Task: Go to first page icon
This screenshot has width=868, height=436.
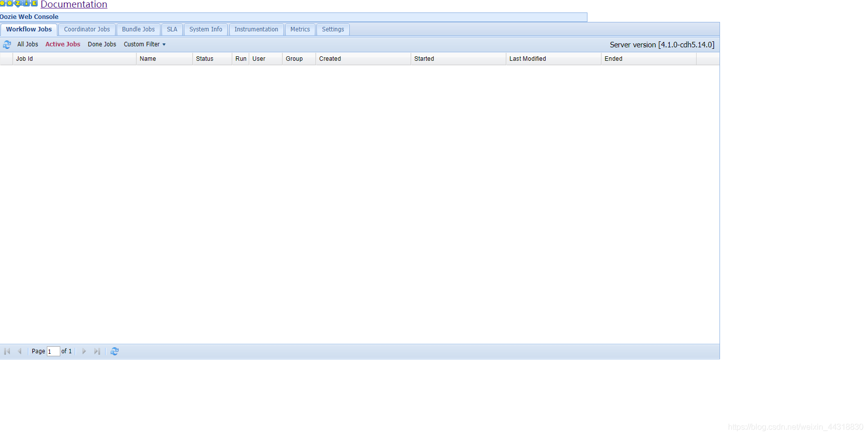Action: point(7,351)
